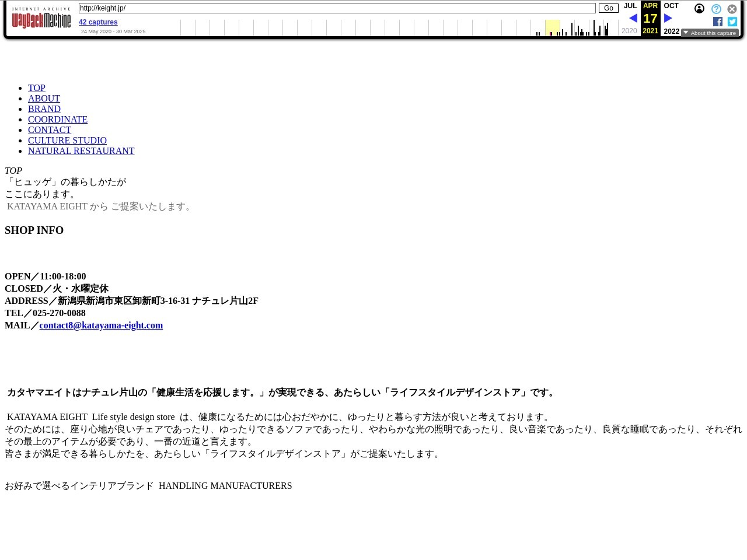Share capture on Facebook
The width and height of the screenshot is (747, 560).
coord(718,22)
